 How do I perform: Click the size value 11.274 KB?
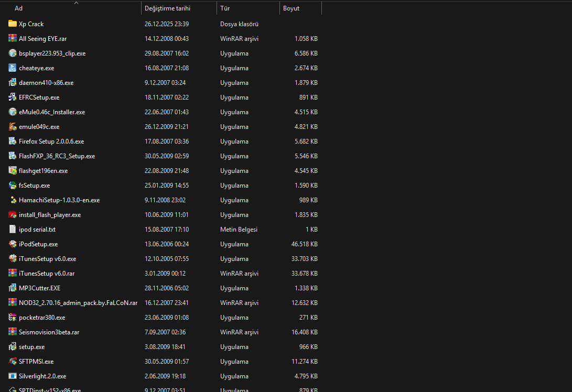(304, 362)
